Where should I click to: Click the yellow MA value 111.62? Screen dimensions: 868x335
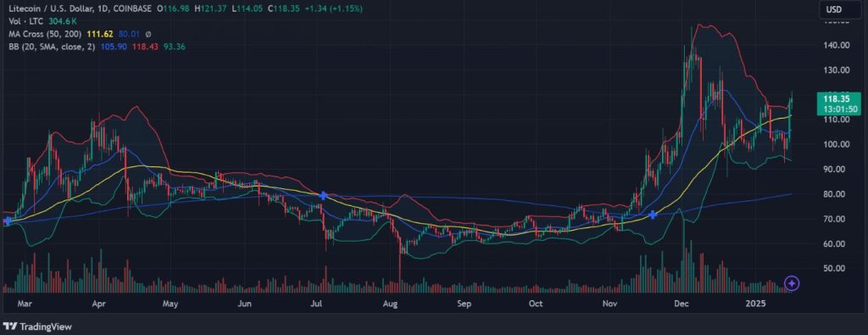(x=101, y=34)
